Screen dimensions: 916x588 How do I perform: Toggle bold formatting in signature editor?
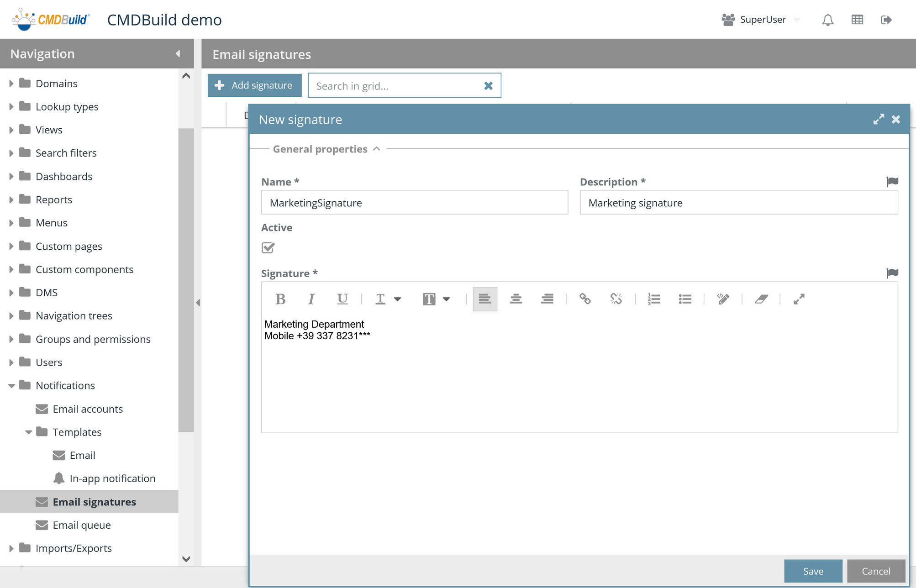click(280, 299)
